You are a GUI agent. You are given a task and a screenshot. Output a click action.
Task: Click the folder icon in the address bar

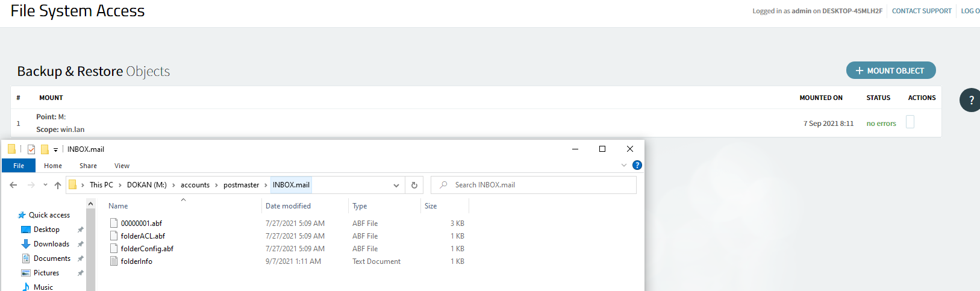[x=72, y=185]
